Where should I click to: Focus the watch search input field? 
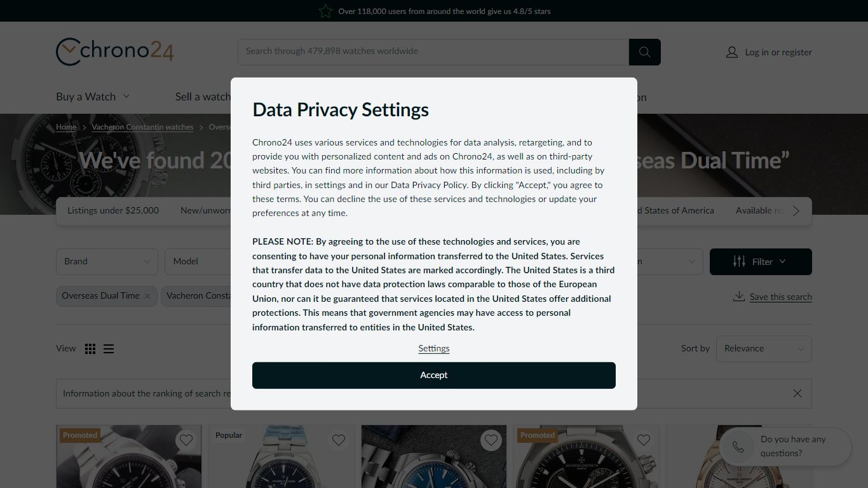point(433,52)
